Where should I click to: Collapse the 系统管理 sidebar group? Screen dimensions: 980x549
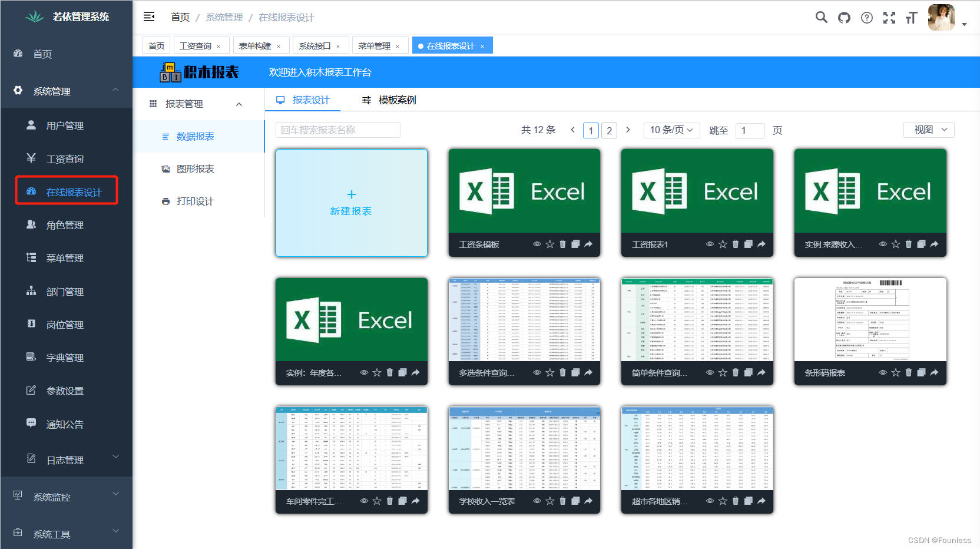point(67,91)
